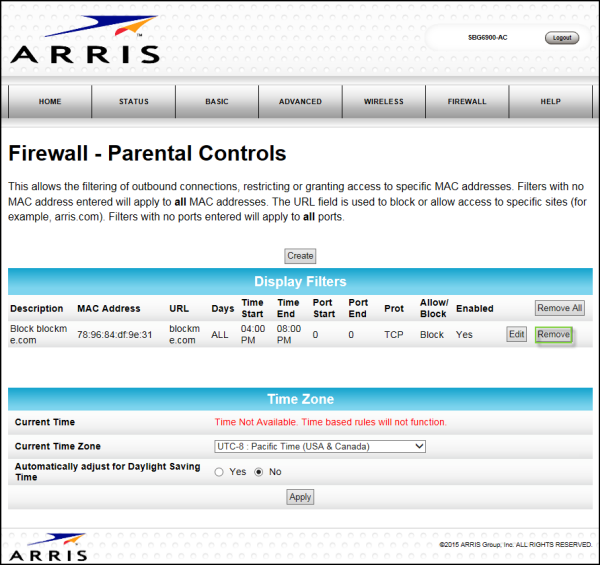Click the SBG6900-AC model label
600x565 pixels.
(488, 38)
